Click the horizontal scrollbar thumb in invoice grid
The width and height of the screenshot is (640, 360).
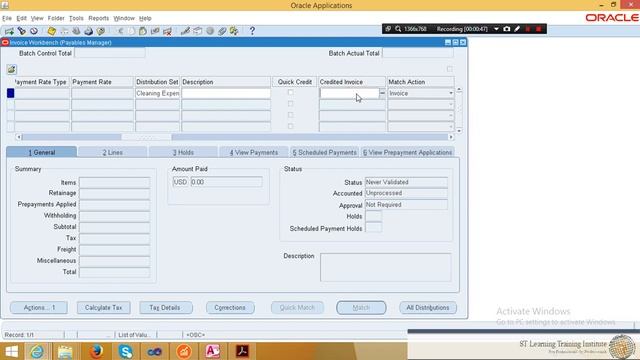tap(146, 137)
